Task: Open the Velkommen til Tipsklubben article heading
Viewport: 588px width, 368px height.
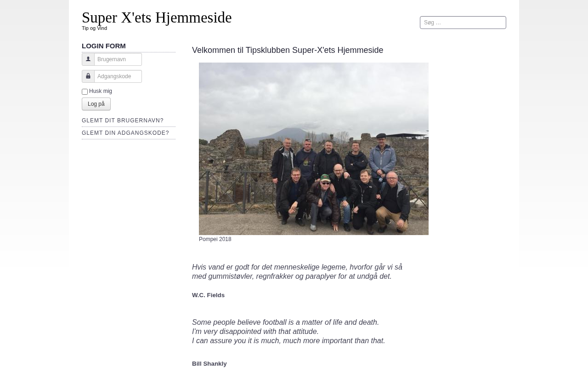Action: pos(288,50)
